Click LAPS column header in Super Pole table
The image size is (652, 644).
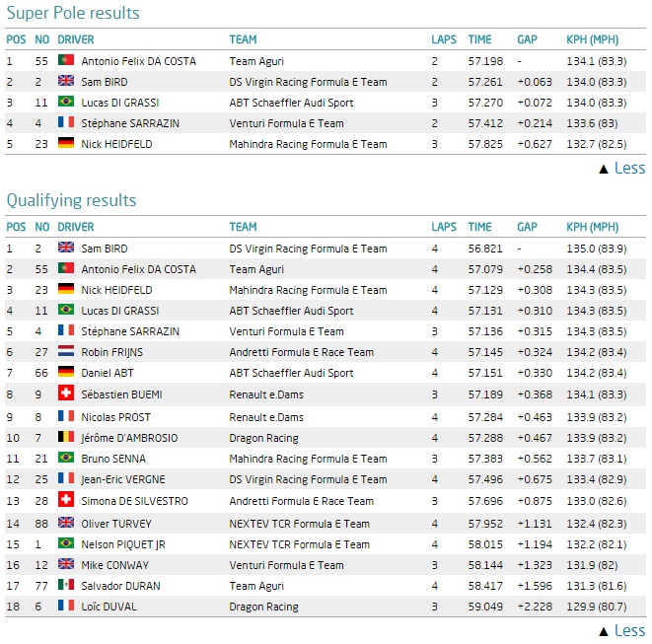coord(444,39)
